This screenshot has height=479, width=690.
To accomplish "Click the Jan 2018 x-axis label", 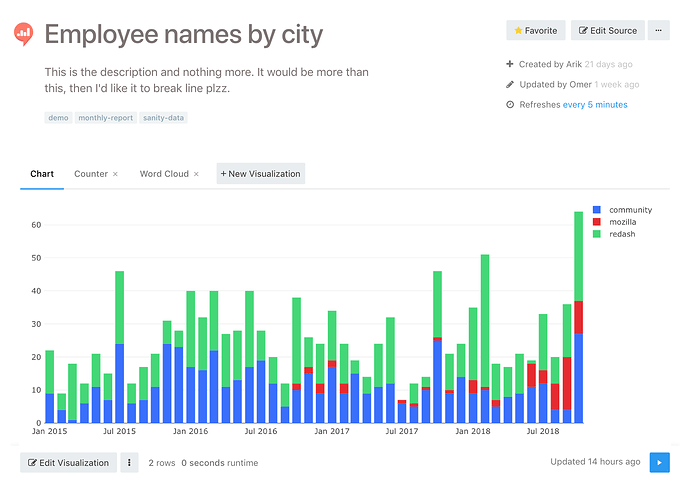I will (473, 431).
